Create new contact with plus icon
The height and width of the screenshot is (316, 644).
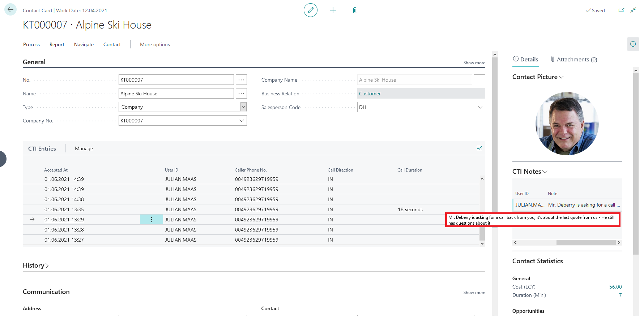pyautogui.click(x=333, y=10)
